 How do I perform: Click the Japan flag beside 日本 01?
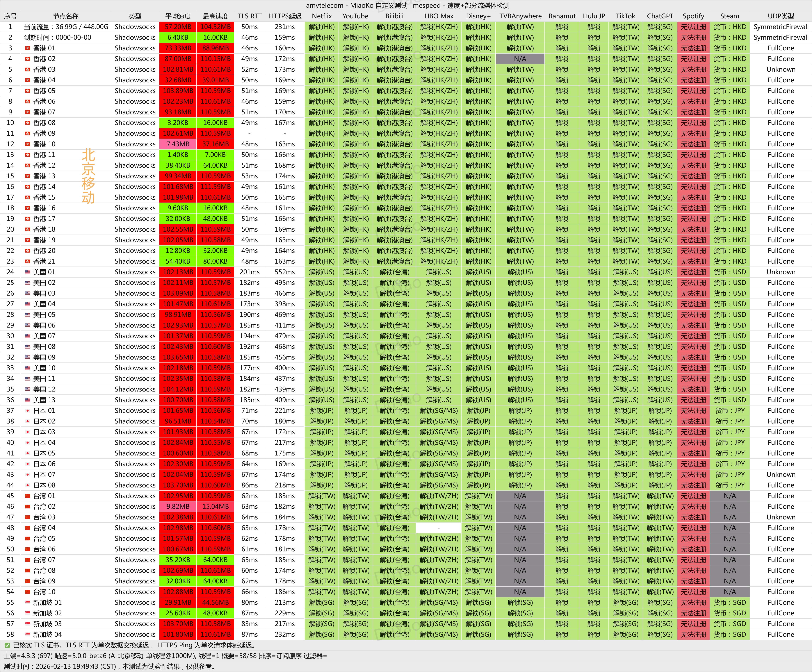tap(27, 411)
